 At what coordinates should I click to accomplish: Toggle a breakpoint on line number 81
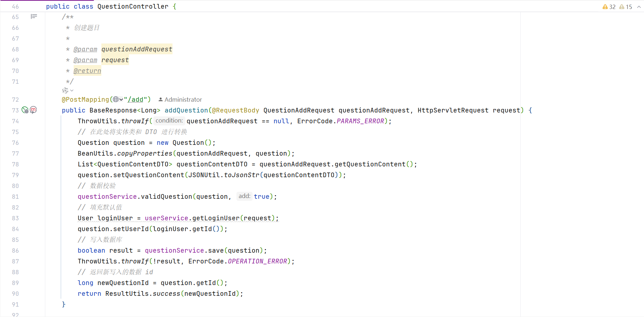click(x=15, y=197)
